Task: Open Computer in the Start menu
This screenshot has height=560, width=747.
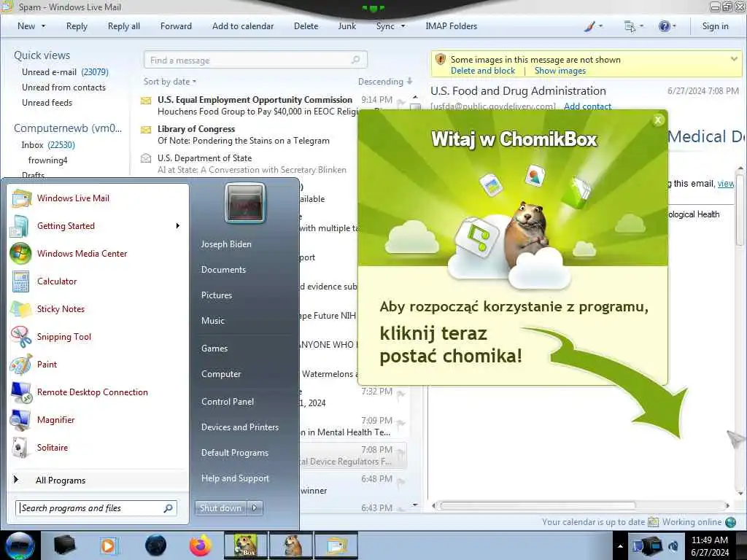Action: pyautogui.click(x=221, y=374)
